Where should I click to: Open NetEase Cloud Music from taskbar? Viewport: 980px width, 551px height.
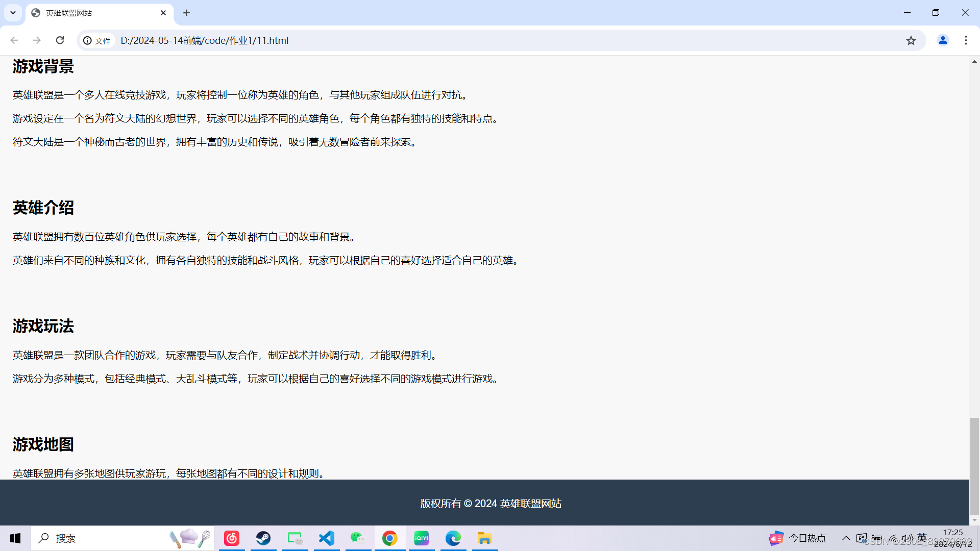tap(232, 538)
